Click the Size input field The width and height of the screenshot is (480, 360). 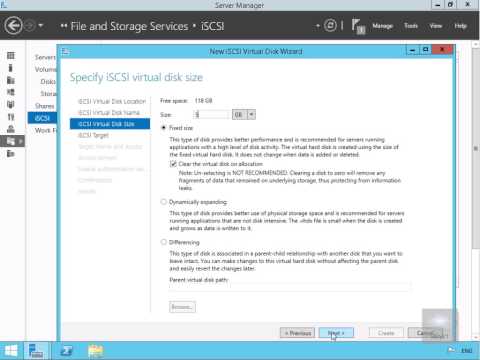pos(212,115)
